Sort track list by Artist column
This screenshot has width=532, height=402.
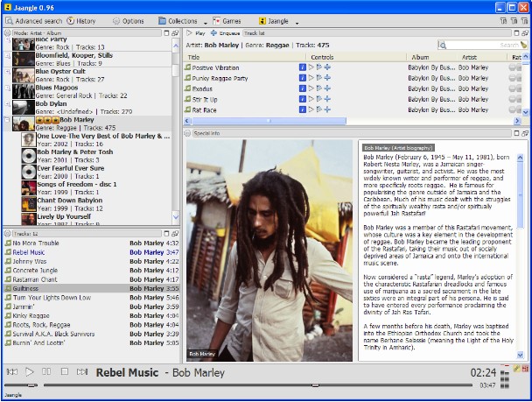point(469,57)
